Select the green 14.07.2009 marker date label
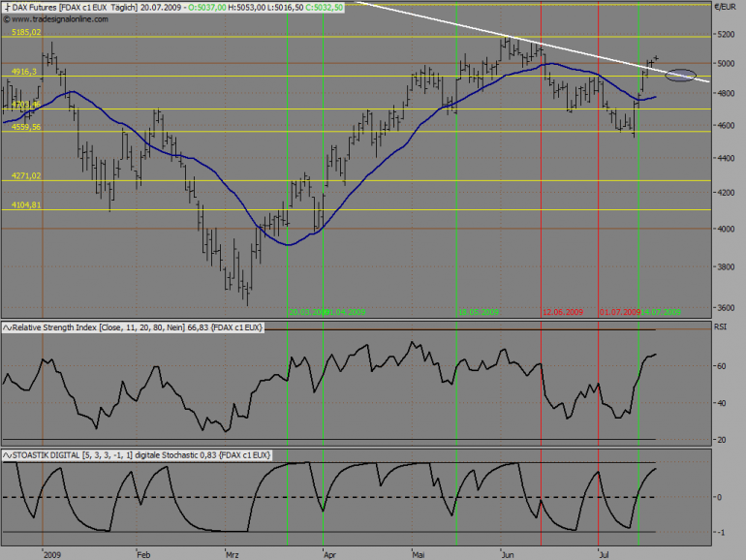Viewport: 746px width, 560px height. click(661, 312)
